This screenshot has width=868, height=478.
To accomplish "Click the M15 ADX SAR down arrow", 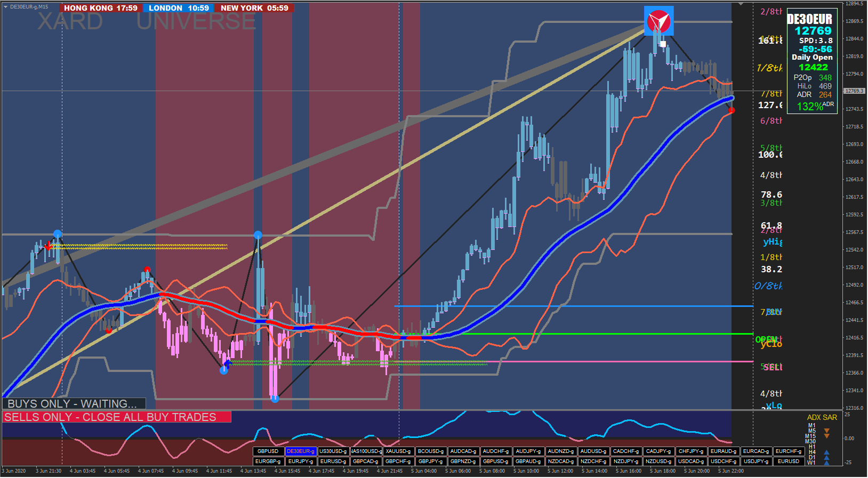I will click(x=827, y=436).
